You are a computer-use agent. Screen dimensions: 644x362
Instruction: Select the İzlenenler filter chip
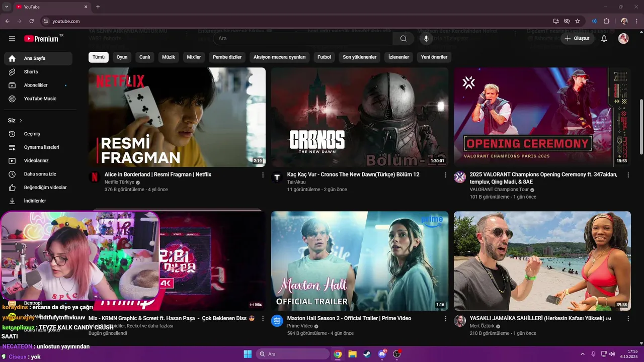click(399, 57)
